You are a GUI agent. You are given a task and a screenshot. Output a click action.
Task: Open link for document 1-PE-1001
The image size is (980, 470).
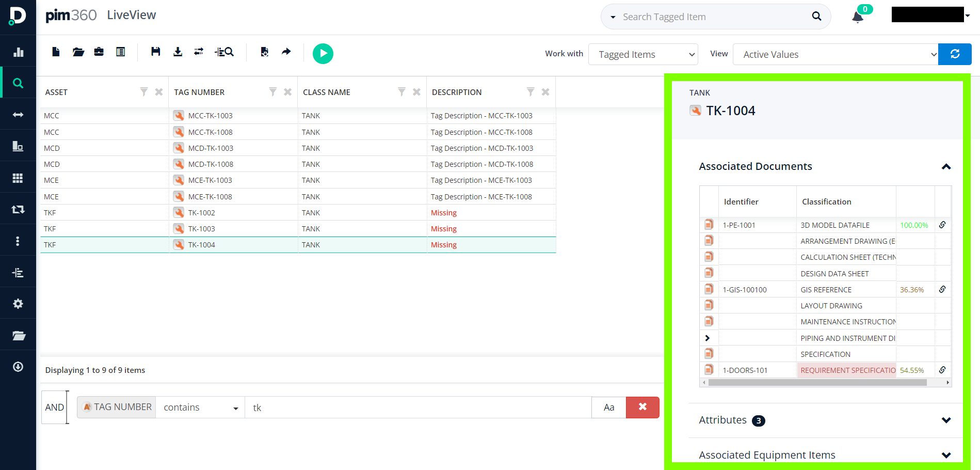942,225
